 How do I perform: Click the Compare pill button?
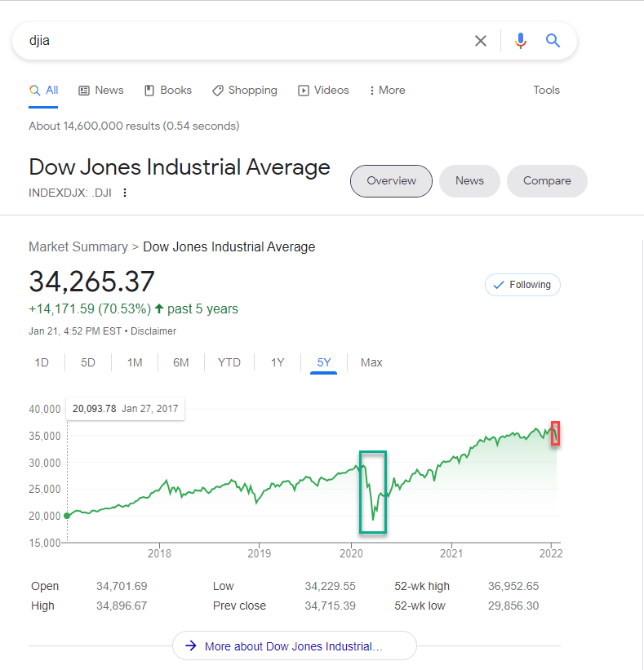547,181
